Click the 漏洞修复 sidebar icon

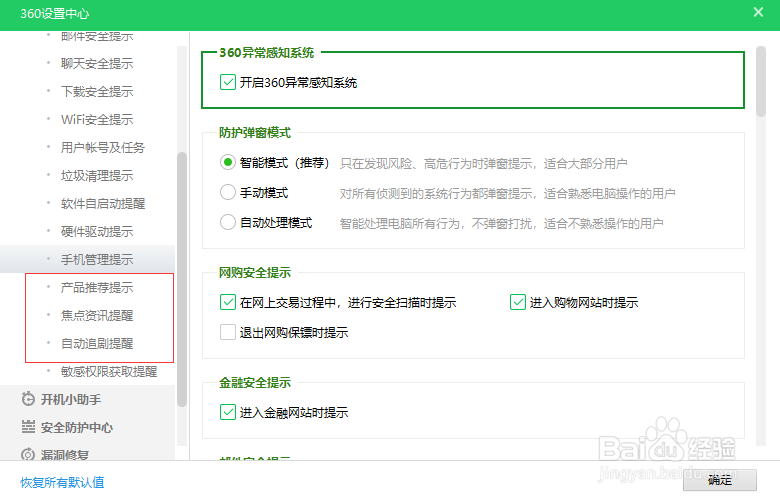tap(28, 454)
